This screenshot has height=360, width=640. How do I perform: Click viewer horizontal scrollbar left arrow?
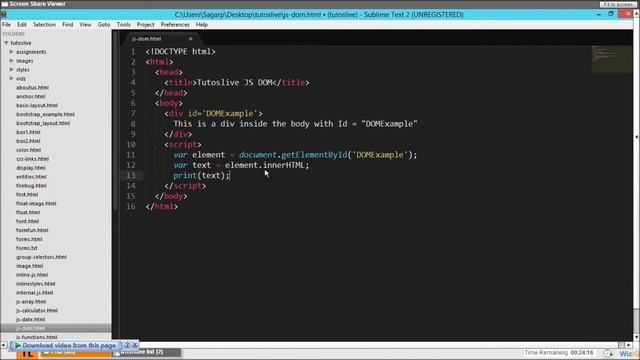tap(4, 345)
